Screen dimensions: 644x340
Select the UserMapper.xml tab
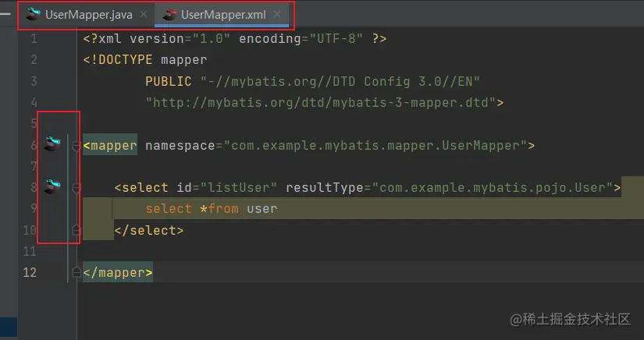coord(223,15)
